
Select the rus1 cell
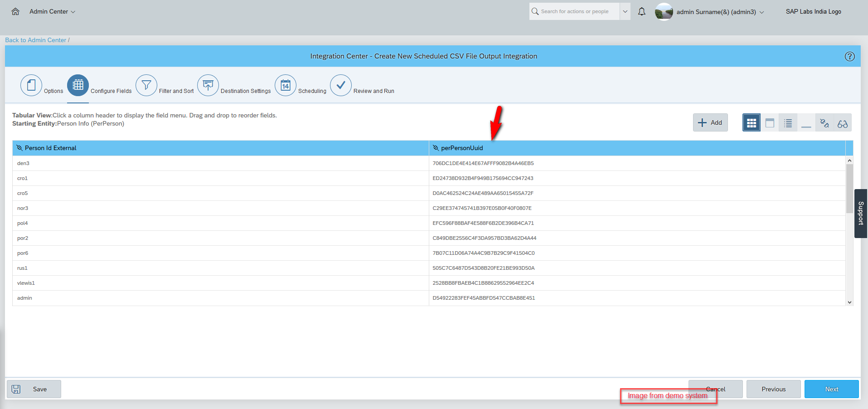221,268
